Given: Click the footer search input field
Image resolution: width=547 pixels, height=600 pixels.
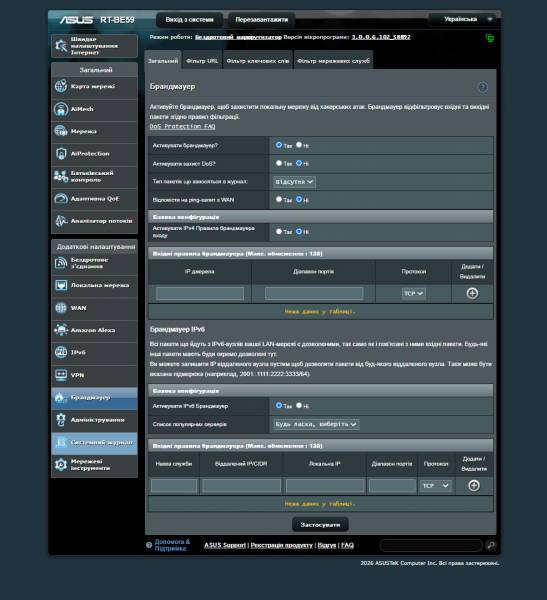Looking at the screenshot, I should 431,545.
